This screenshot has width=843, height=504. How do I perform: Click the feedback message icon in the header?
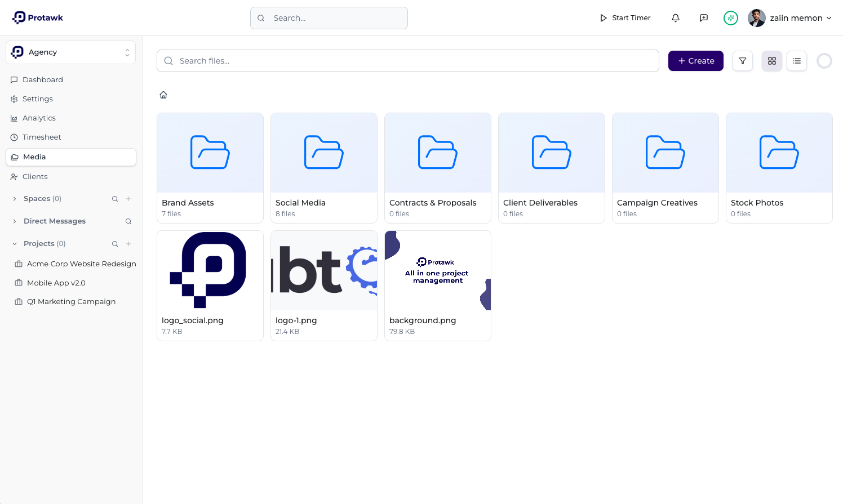703,17
